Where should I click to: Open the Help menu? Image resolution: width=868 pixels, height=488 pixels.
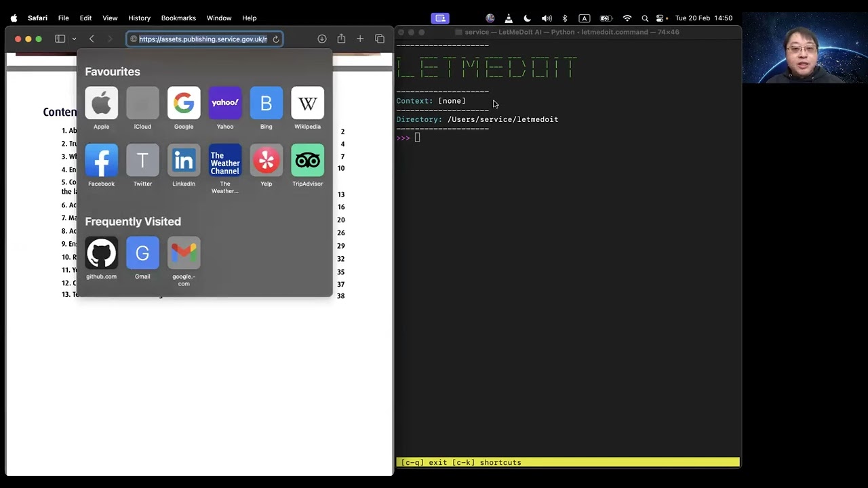[250, 18]
